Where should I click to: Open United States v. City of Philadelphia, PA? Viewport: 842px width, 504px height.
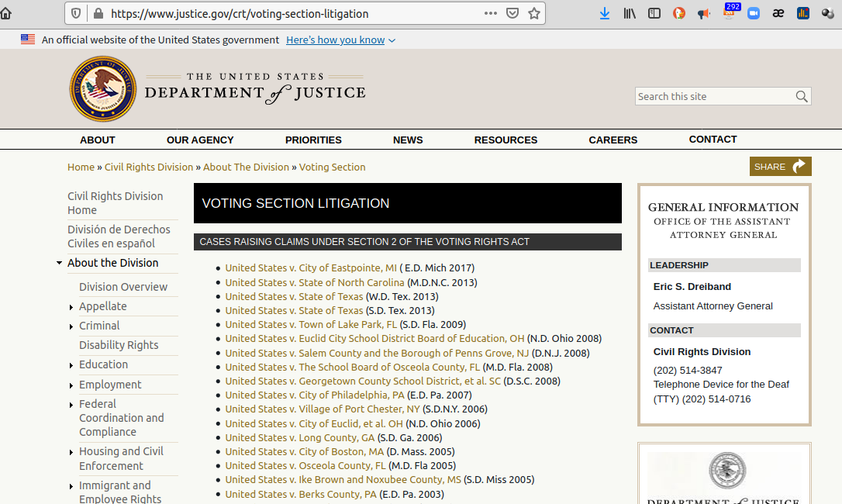[315, 395]
